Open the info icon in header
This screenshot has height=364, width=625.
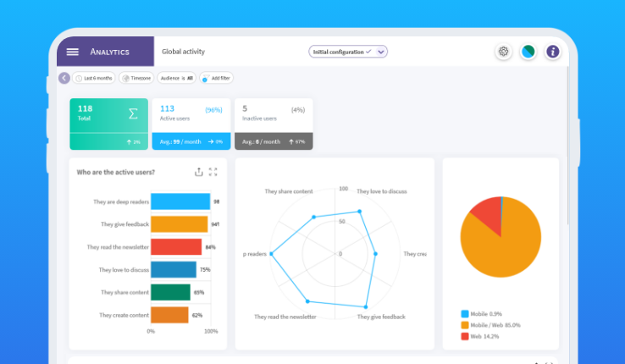(x=553, y=52)
